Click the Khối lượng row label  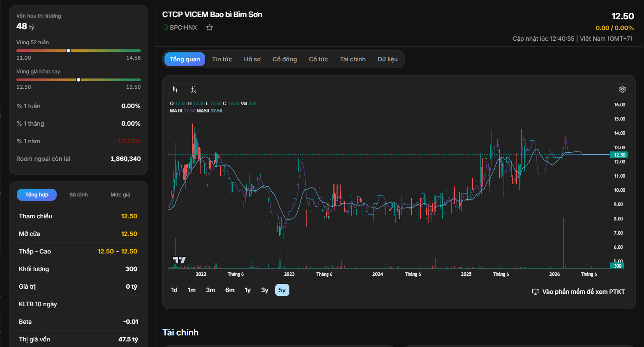[x=34, y=269]
